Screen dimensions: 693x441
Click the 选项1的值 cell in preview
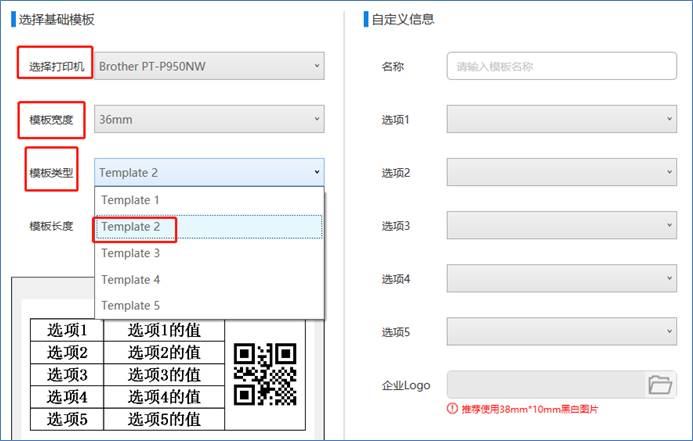(164, 330)
